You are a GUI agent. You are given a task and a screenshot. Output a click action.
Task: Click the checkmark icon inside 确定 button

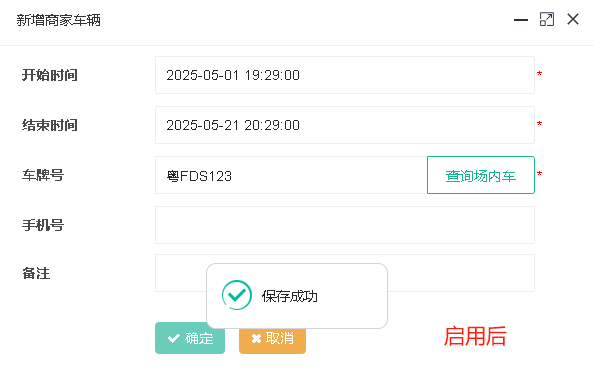coord(174,338)
